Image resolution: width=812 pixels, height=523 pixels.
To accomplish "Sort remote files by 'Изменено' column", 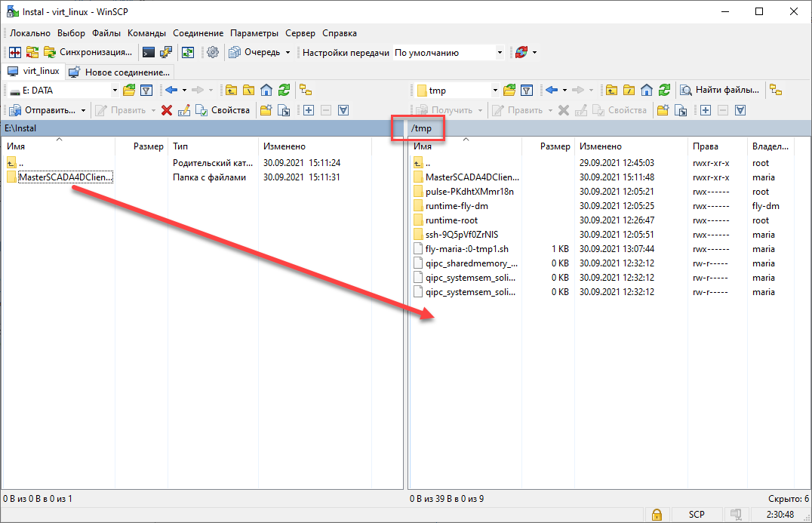I will pyautogui.click(x=600, y=146).
